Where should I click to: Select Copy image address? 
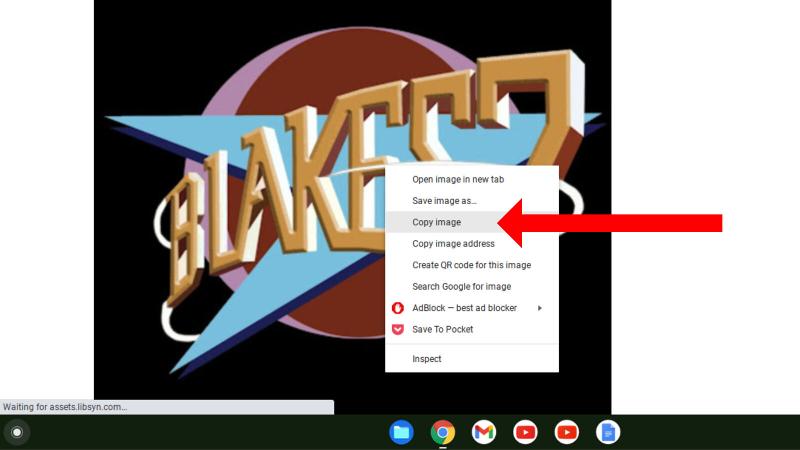[472, 243]
